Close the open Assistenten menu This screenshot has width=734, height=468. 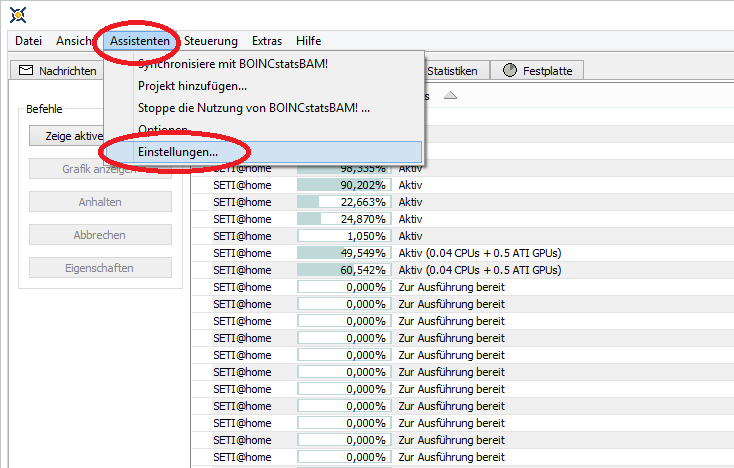coord(140,41)
